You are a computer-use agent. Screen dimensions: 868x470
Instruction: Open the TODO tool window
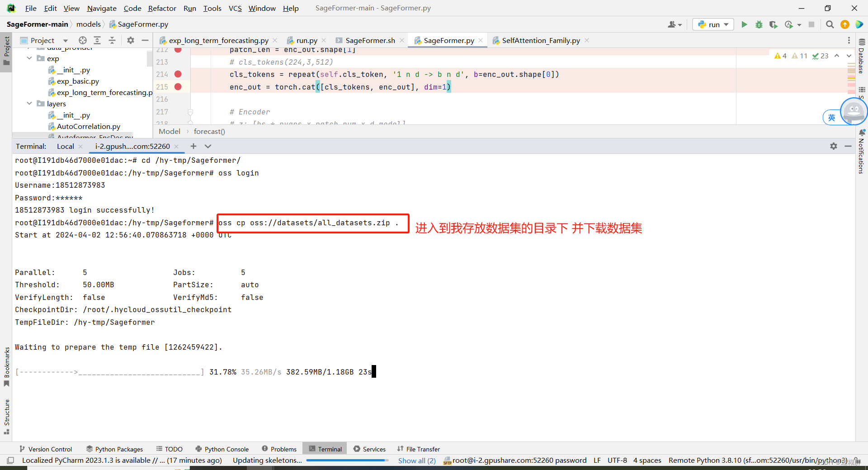pos(170,449)
